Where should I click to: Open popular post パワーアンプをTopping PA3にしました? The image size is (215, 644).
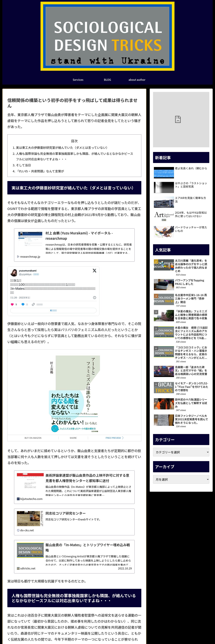tap(190, 282)
